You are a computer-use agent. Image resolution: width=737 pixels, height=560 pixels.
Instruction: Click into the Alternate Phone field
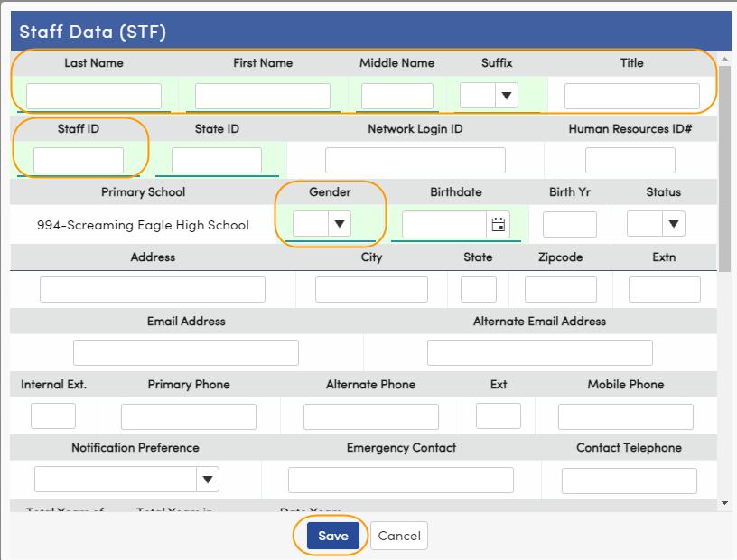pyautogui.click(x=371, y=416)
